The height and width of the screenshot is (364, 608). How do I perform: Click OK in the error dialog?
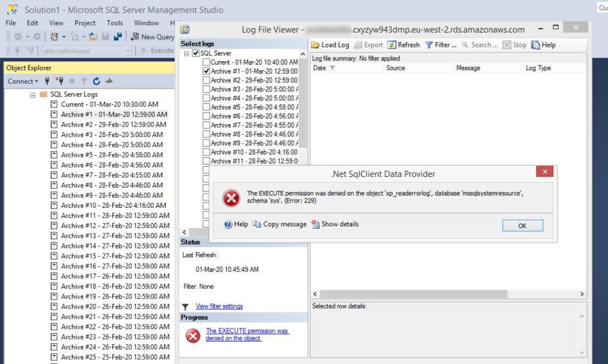click(522, 226)
